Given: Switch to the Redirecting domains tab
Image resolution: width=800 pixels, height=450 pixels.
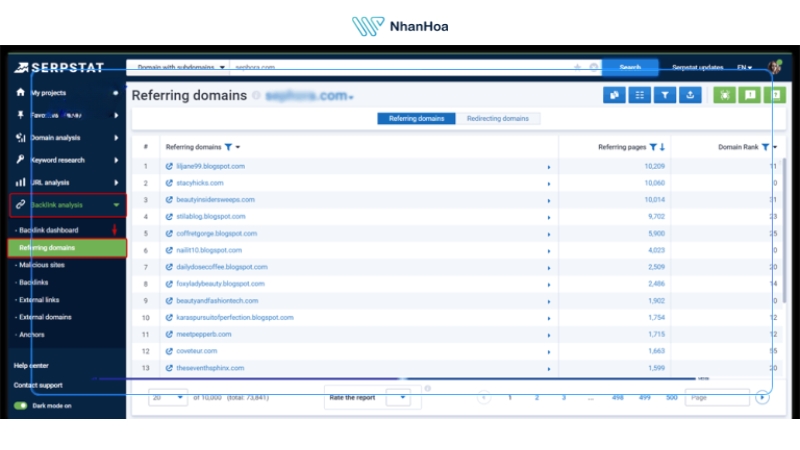Looking at the screenshot, I should (x=497, y=118).
